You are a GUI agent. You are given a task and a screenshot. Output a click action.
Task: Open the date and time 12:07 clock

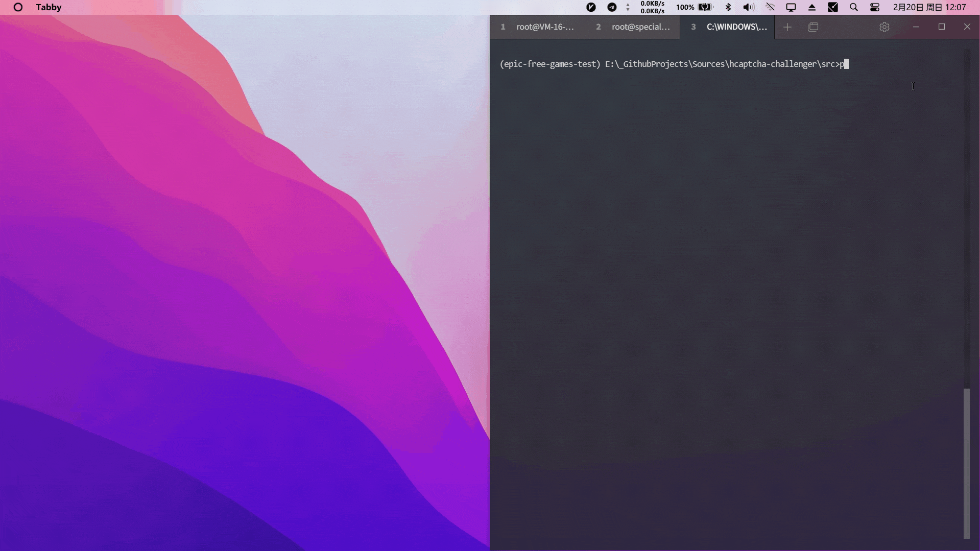tap(929, 7)
